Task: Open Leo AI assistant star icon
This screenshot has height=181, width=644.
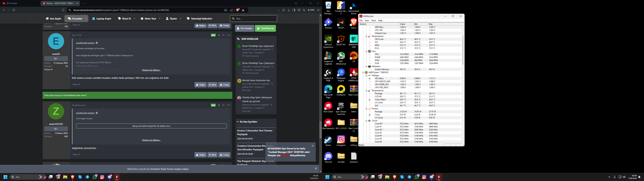Action: pyautogui.click(x=304, y=10)
